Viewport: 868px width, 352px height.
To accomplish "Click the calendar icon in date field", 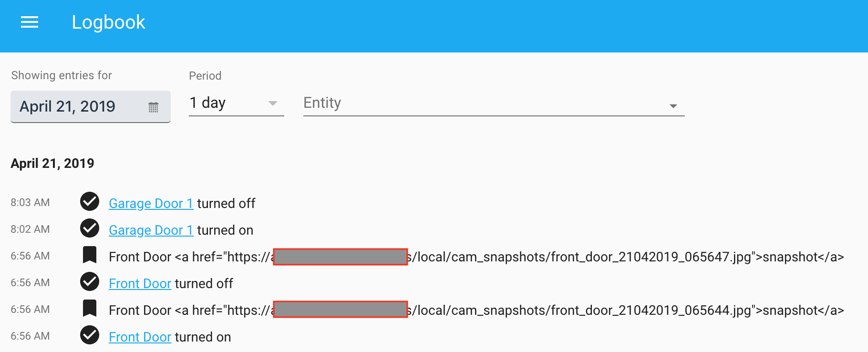I will 153,107.
